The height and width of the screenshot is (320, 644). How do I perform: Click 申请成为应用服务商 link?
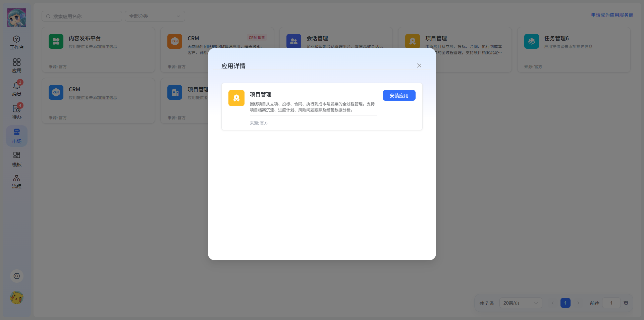click(612, 15)
